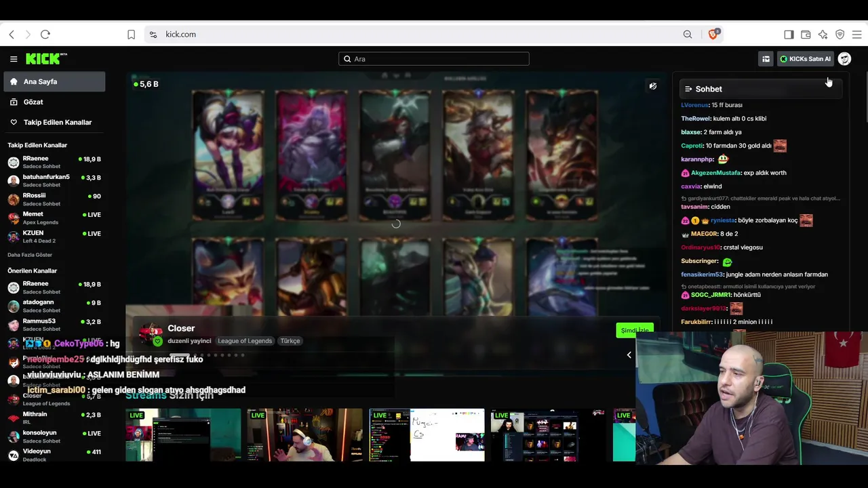Viewport: 868px width, 488px height.
Task: Open the live thumbnail of streamer wearing headphones
Action: (x=305, y=435)
